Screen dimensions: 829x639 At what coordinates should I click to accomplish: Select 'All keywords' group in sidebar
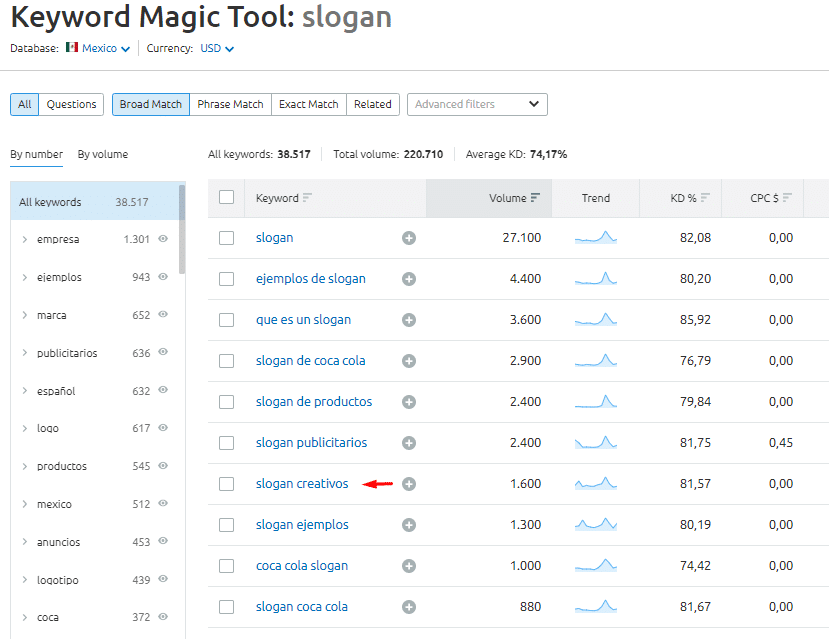pos(95,201)
